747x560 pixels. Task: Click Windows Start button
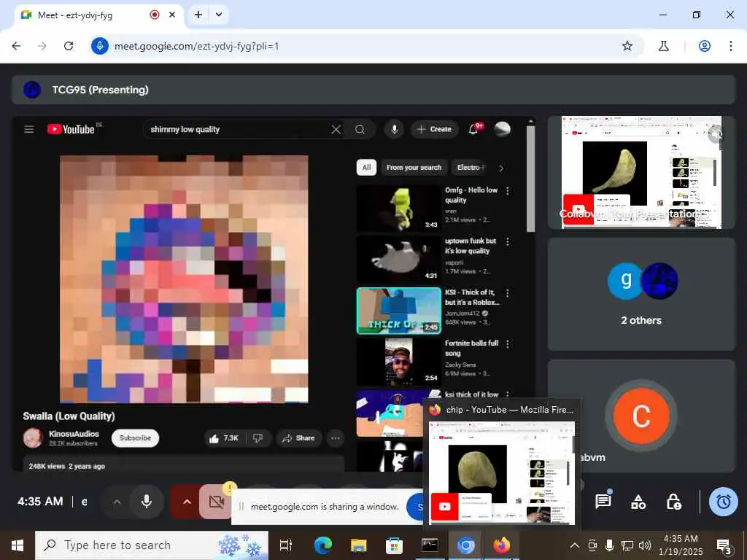pyautogui.click(x=18, y=545)
